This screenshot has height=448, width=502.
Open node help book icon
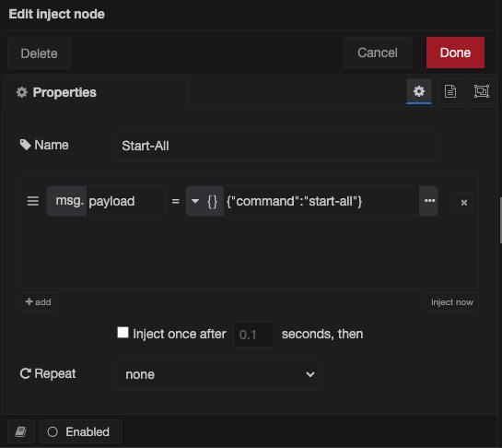tap(21, 431)
